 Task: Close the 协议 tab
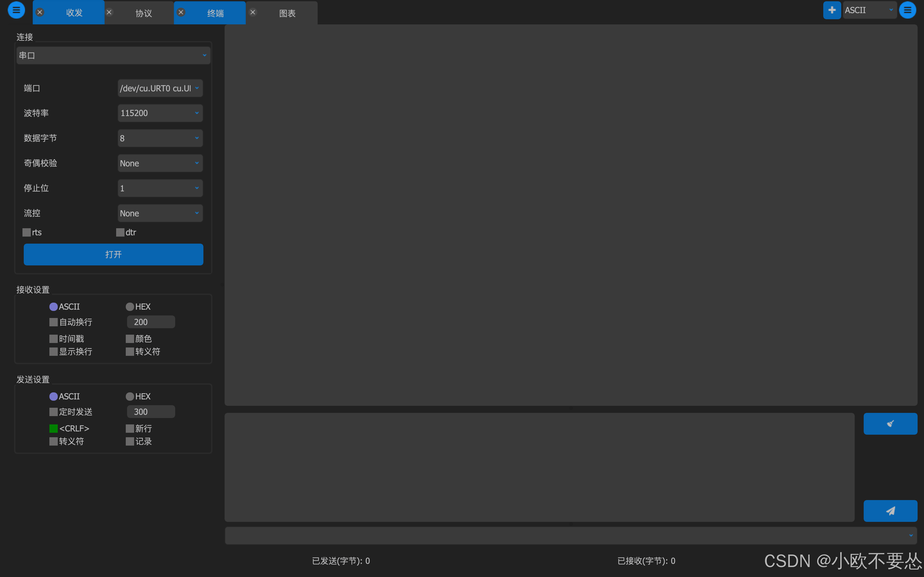[109, 12]
